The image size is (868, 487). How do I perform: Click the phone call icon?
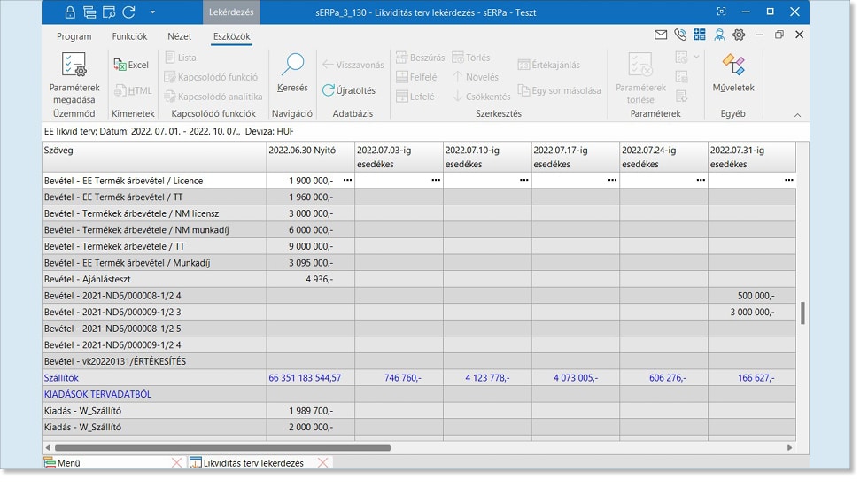pos(680,35)
